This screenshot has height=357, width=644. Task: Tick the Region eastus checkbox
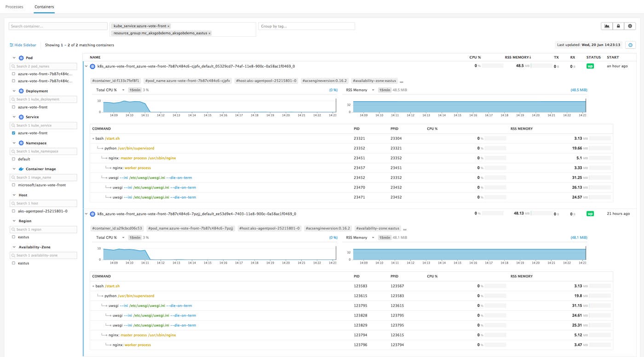tap(13, 237)
